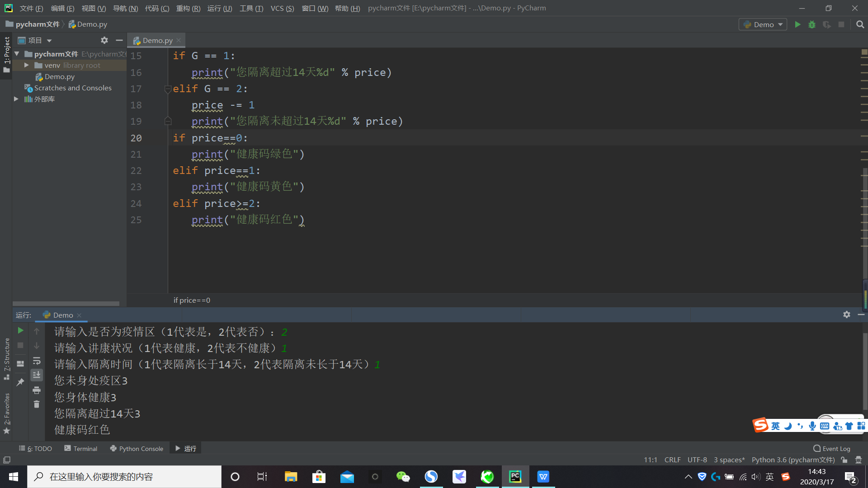This screenshot has width=868, height=488.
Task: Select Demo.py in the project tree
Action: point(60,76)
